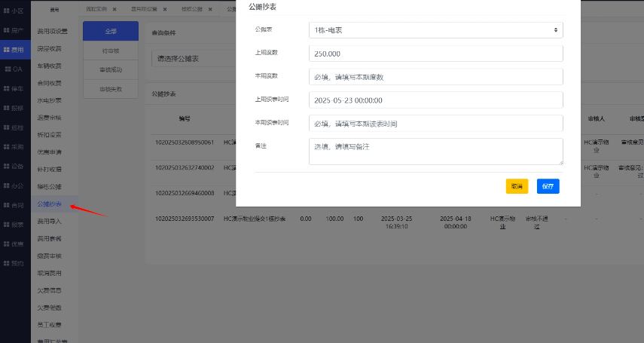Select the 审核失败 filter tab
This screenshot has height=343, width=644.
111,89
